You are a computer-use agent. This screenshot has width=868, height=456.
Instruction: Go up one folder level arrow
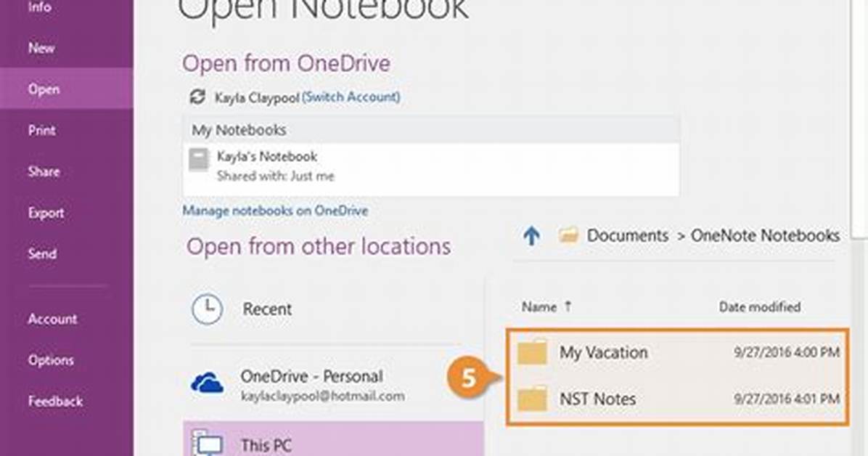click(531, 236)
